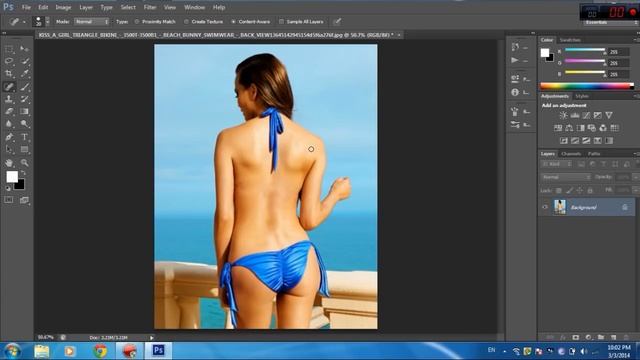Switch to the Styles tab
The width and height of the screenshot is (640, 360).
(x=582, y=96)
